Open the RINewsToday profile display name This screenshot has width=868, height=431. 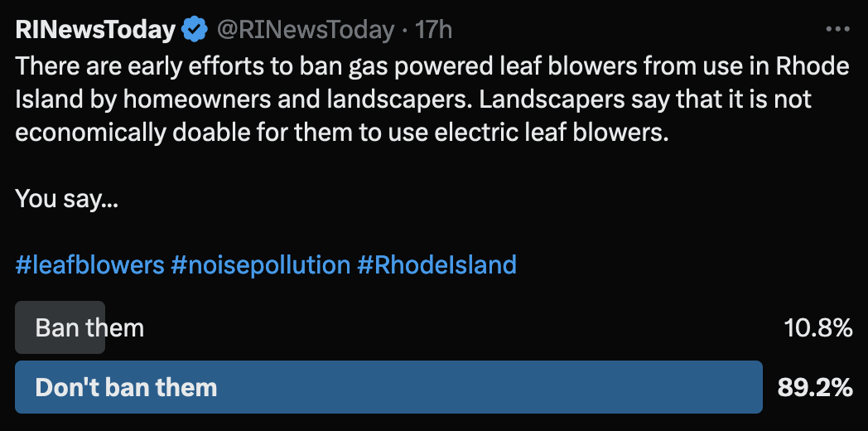pos(95,31)
